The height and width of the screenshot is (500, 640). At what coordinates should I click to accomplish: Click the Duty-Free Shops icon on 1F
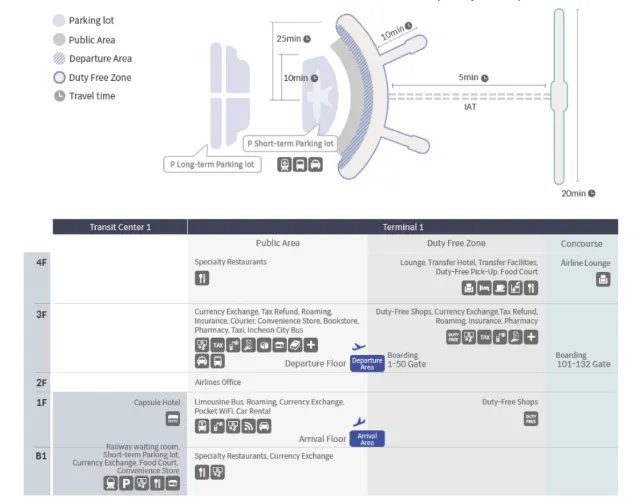(531, 419)
